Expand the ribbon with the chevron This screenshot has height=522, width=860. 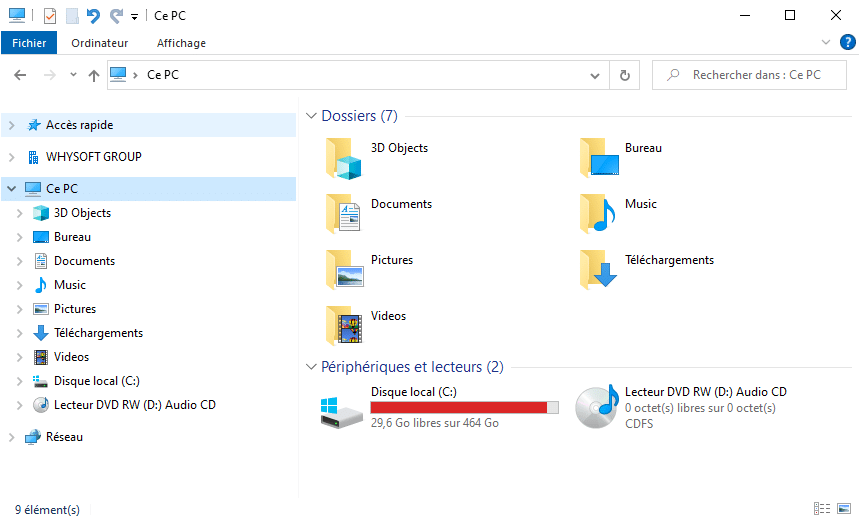tap(825, 42)
